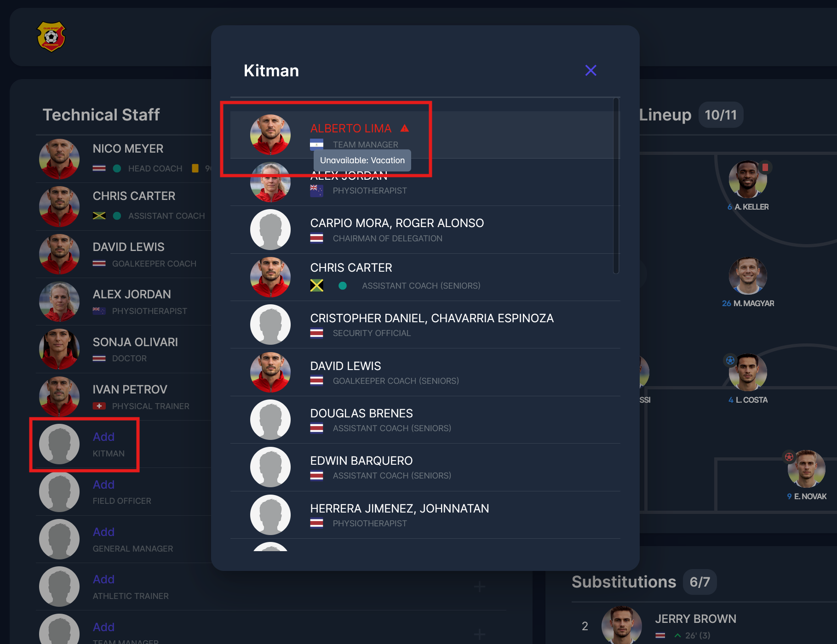Click the red card icon on A. Keller
The image size is (837, 644).
[765, 167]
